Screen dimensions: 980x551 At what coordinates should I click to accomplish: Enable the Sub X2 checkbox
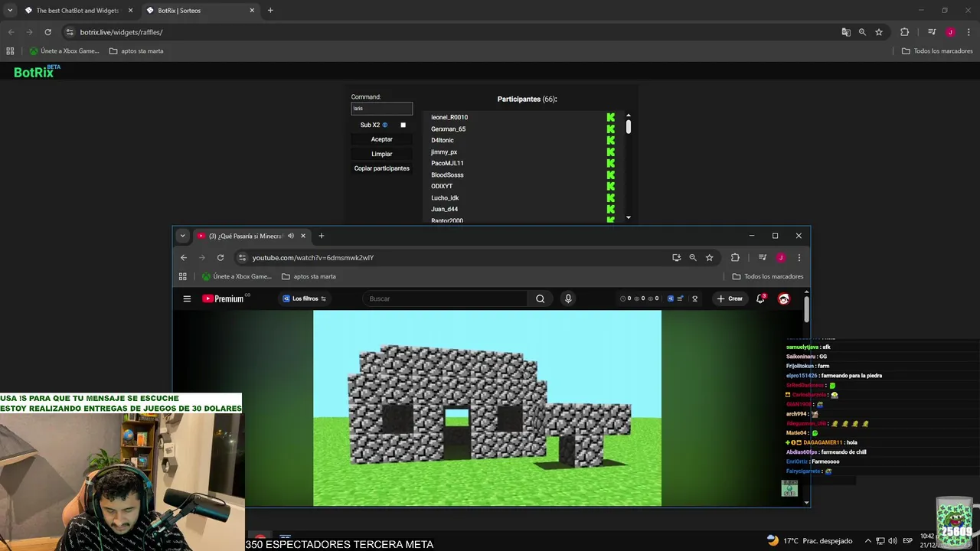click(403, 125)
